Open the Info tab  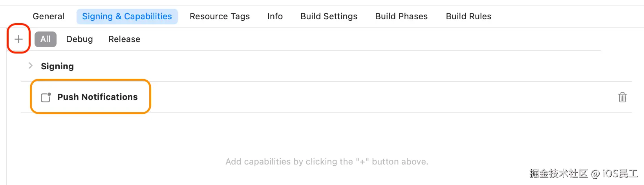(275, 16)
